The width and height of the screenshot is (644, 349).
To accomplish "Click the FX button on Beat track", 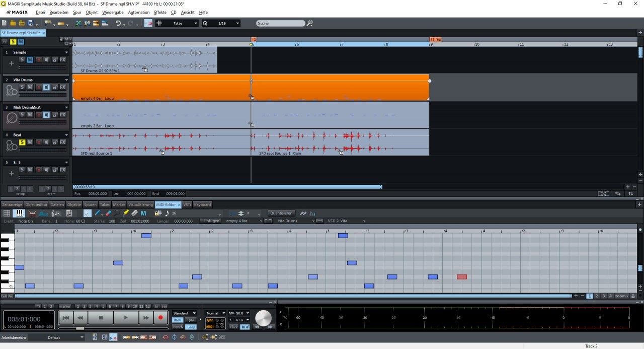I will (63, 143).
